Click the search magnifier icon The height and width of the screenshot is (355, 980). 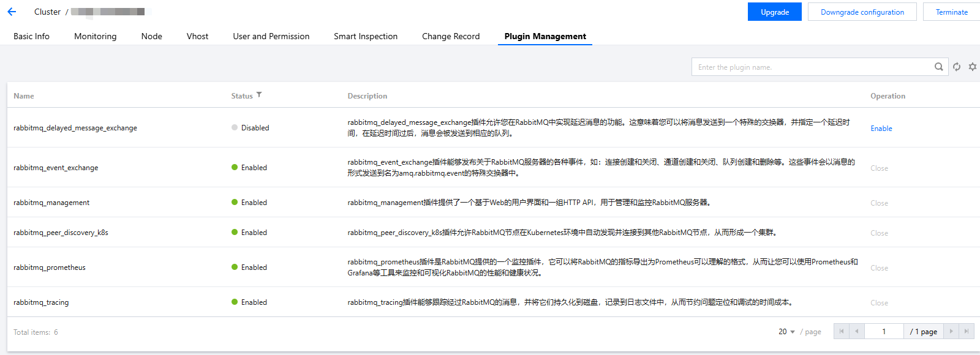coord(938,67)
